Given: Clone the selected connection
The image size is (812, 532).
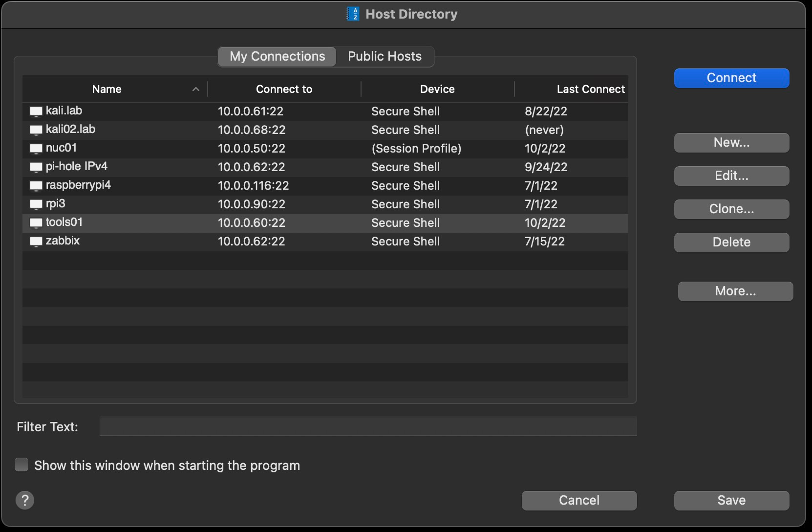Looking at the screenshot, I should (731, 209).
